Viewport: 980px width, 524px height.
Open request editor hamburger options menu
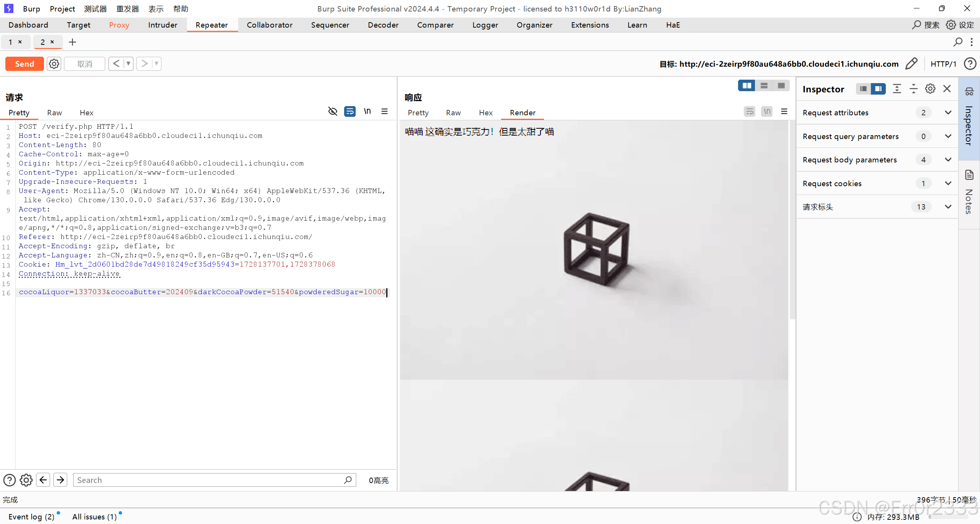385,111
